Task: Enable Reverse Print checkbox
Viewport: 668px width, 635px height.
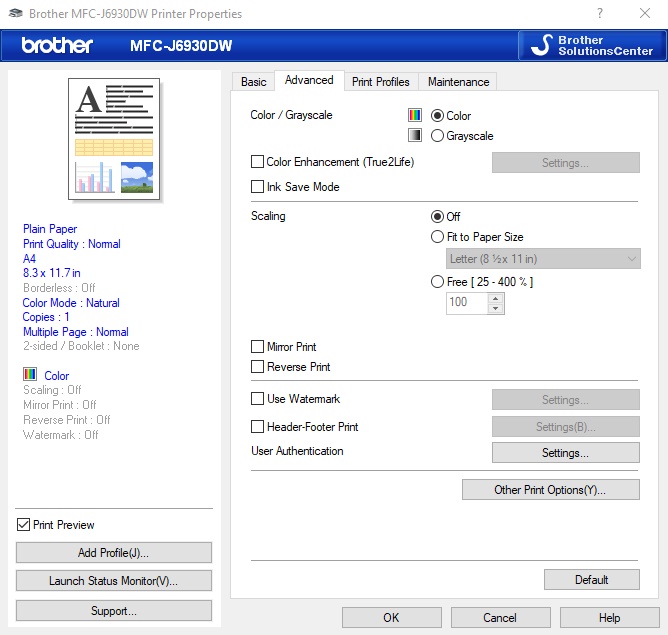Action: pos(257,366)
